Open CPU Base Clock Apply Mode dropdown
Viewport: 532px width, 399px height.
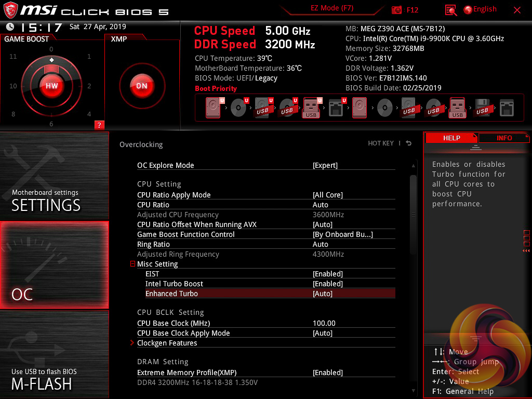click(322, 333)
